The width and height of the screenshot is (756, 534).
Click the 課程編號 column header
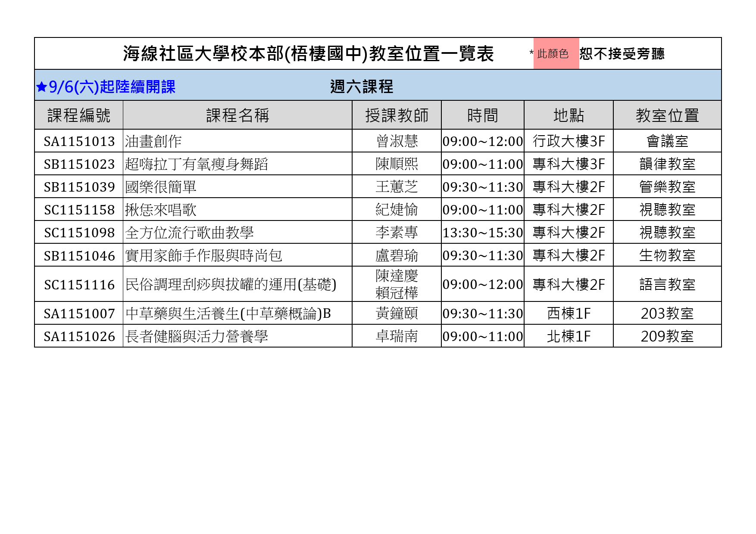[x=79, y=115]
